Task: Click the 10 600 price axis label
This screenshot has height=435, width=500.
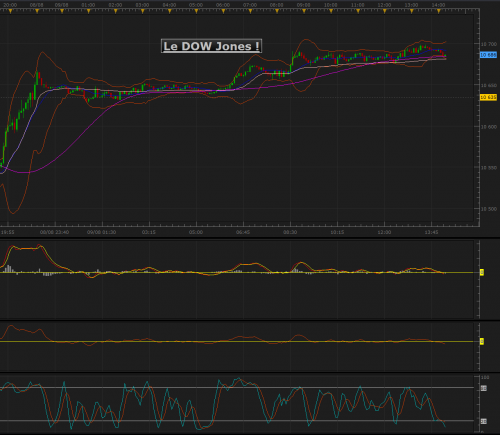Action: (489, 127)
